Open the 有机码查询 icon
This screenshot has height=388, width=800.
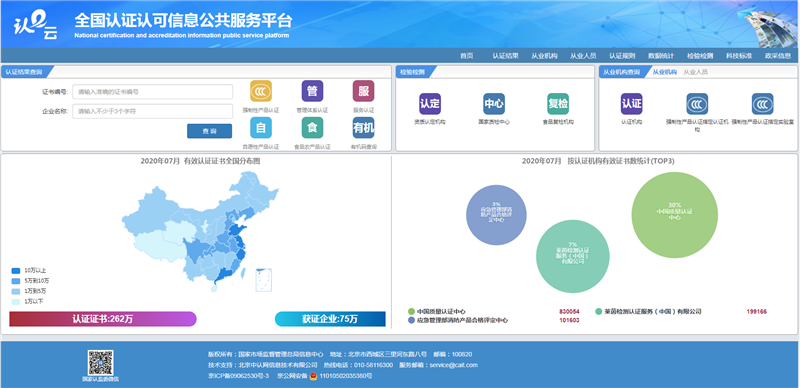pyautogui.click(x=363, y=128)
